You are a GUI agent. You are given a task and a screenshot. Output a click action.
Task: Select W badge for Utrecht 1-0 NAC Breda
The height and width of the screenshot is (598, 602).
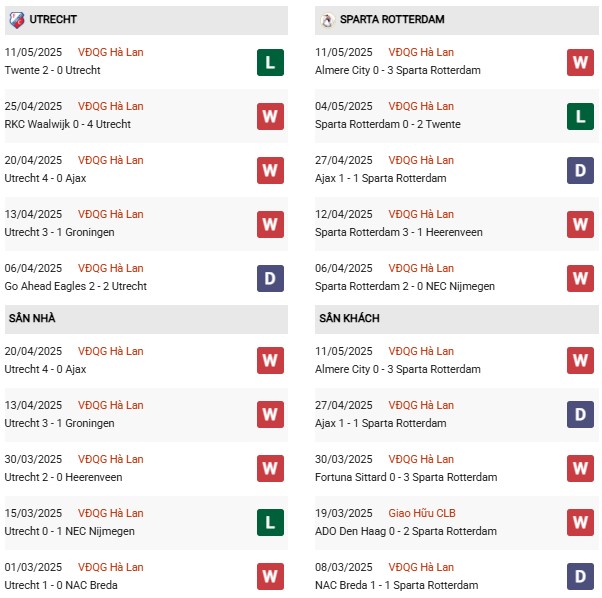coord(270,577)
